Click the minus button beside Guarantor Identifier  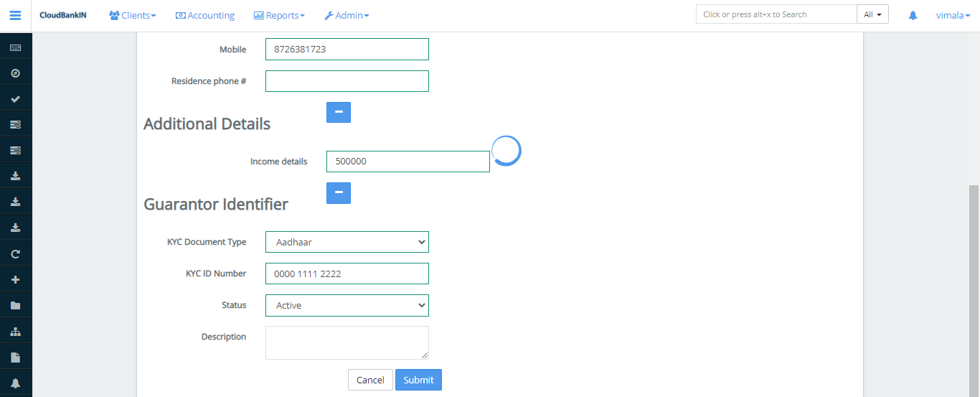[x=339, y=193]
